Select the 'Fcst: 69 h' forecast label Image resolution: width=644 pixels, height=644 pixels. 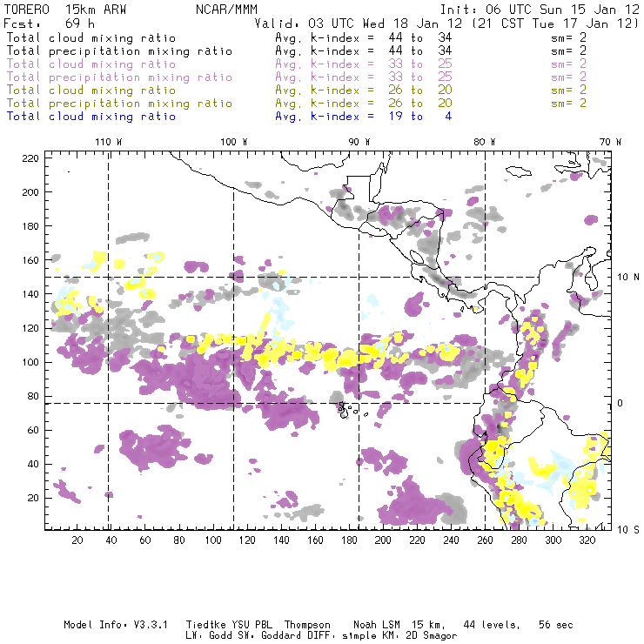[x=50, y=23]
